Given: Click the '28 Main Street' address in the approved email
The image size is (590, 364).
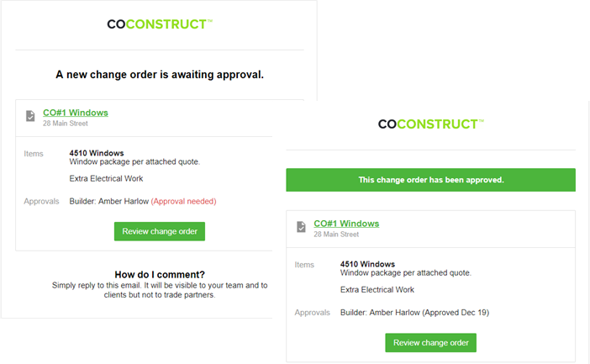Looking at the screenshot, I should tap(336, 235).
